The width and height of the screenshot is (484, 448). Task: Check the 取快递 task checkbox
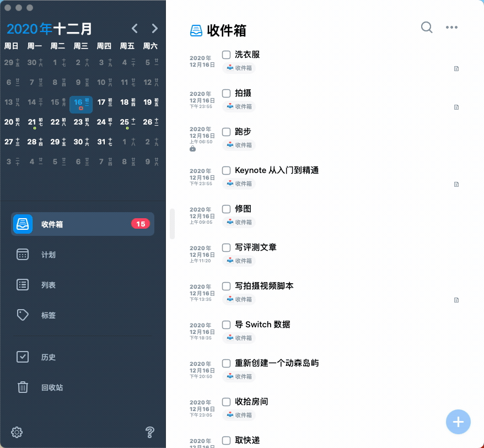pyautogui.click(x=226, y=441)
